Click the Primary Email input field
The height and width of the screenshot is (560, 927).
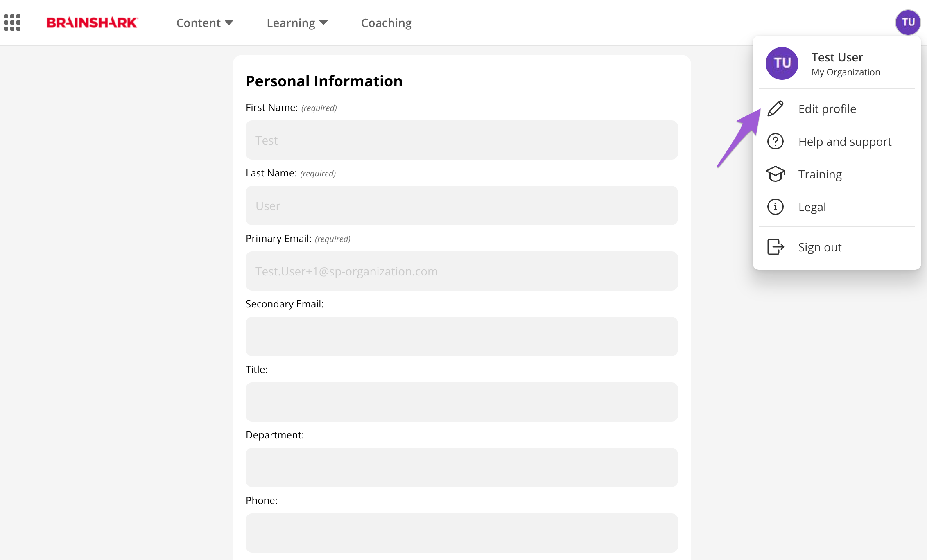point(461,271)
